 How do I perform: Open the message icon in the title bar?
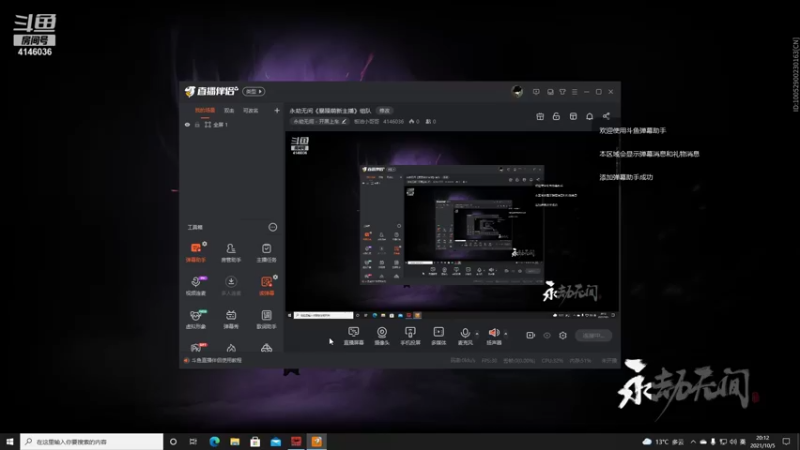(x=536, y=92)
